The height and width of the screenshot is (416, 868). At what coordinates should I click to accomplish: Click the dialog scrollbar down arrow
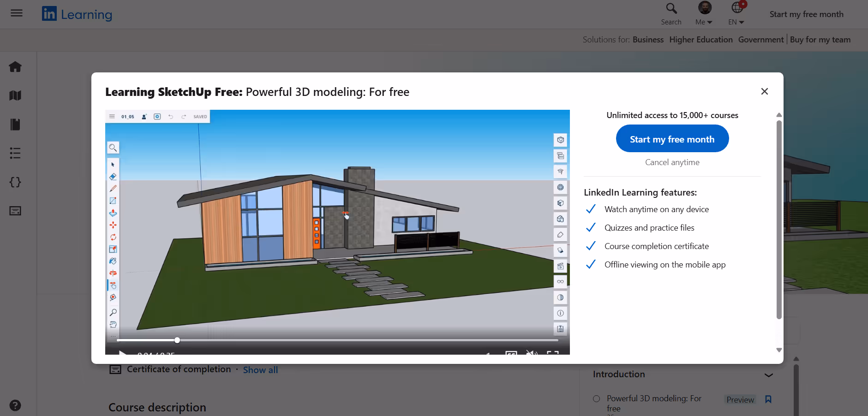779,350
